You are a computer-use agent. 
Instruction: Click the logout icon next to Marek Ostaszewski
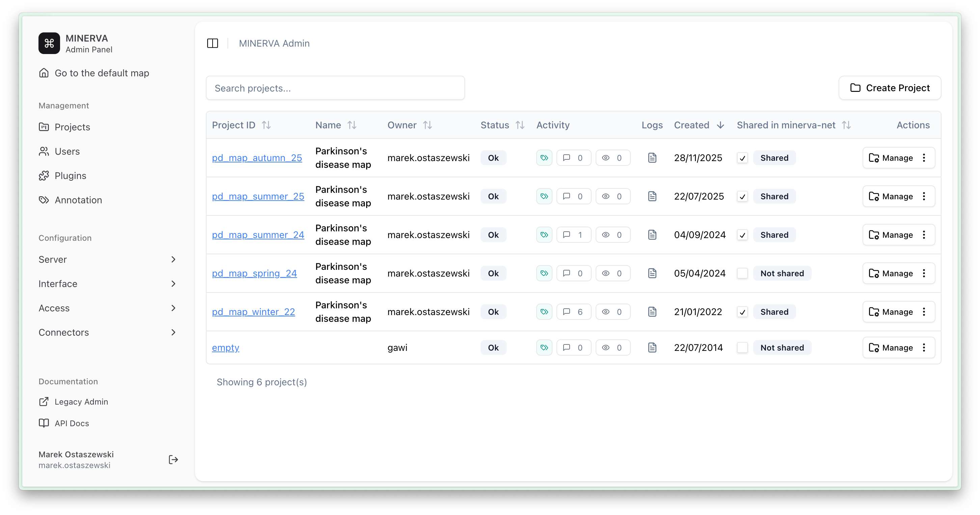tap(173, 459)
